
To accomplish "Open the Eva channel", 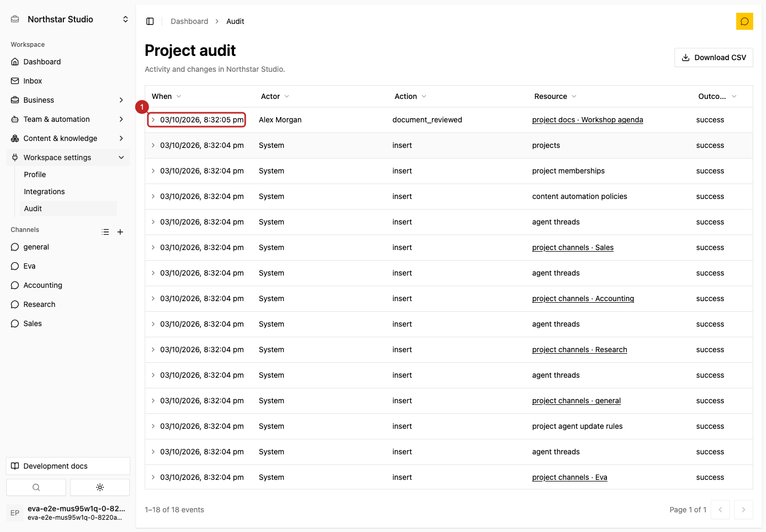I will (x=68, y=266).
